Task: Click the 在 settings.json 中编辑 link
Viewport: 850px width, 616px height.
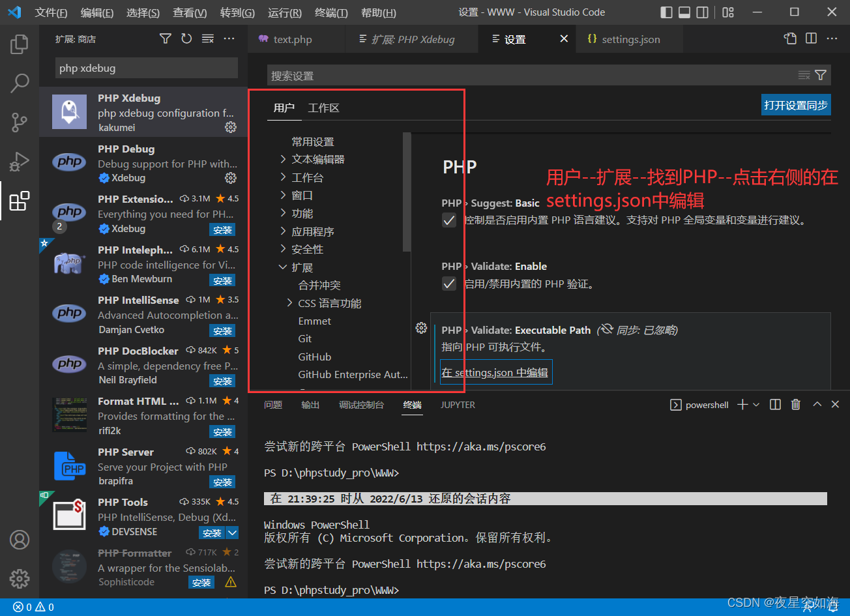Action: tap(495, 373)
